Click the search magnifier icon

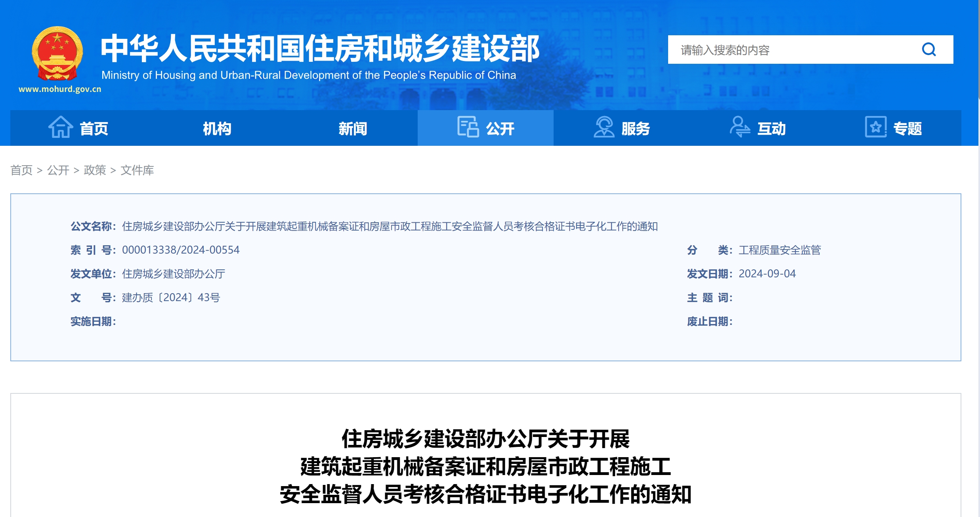929,50
